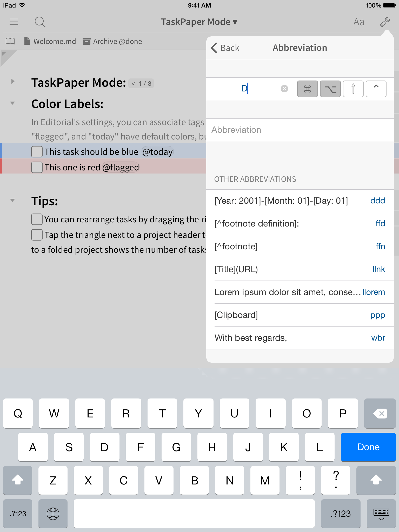Clear the shortcut key text field

point(284,89)
